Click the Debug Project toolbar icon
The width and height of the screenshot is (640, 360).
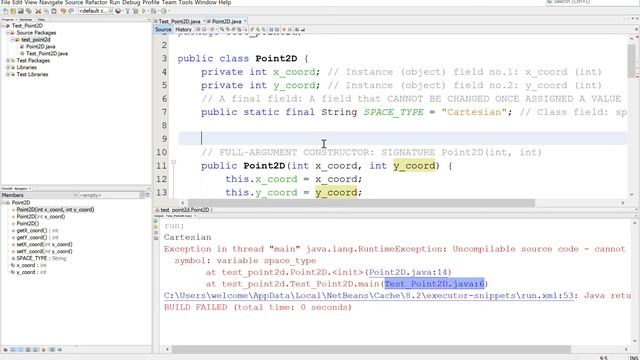[153, 11]
